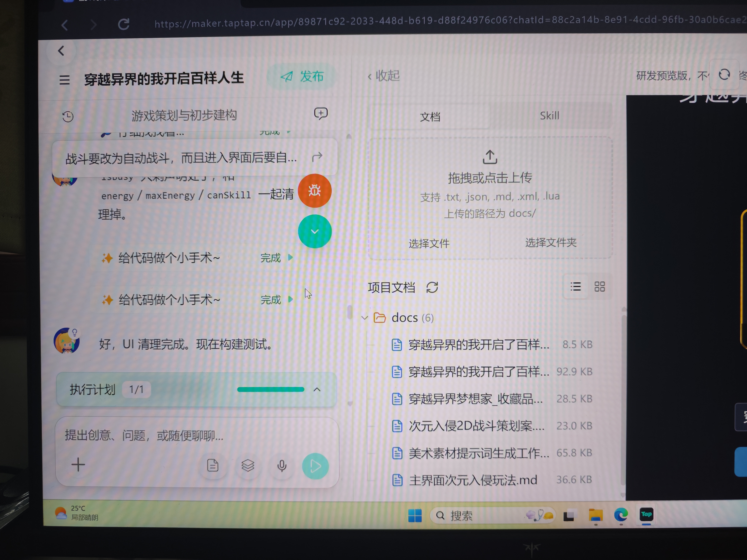
Task: Go back using the browser back arrow
Action: pos(65,25)
